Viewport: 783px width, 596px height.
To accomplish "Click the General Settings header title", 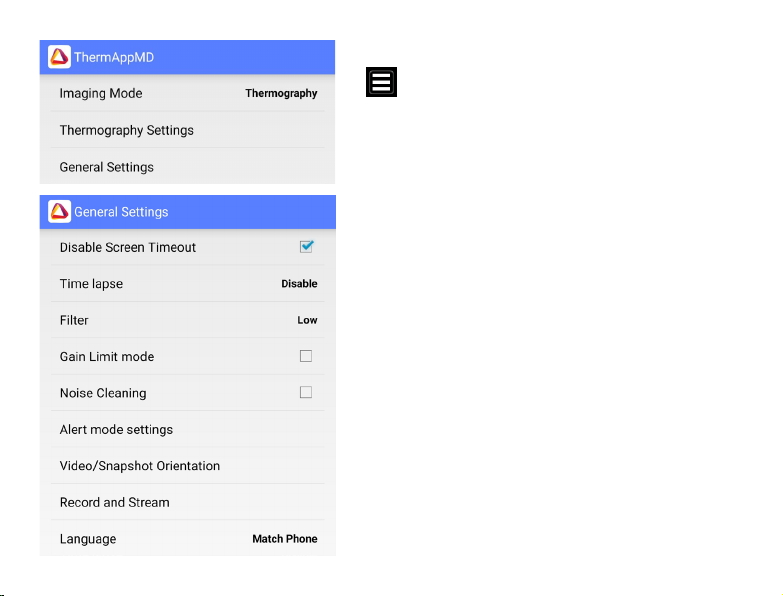I will coord(121,212).
